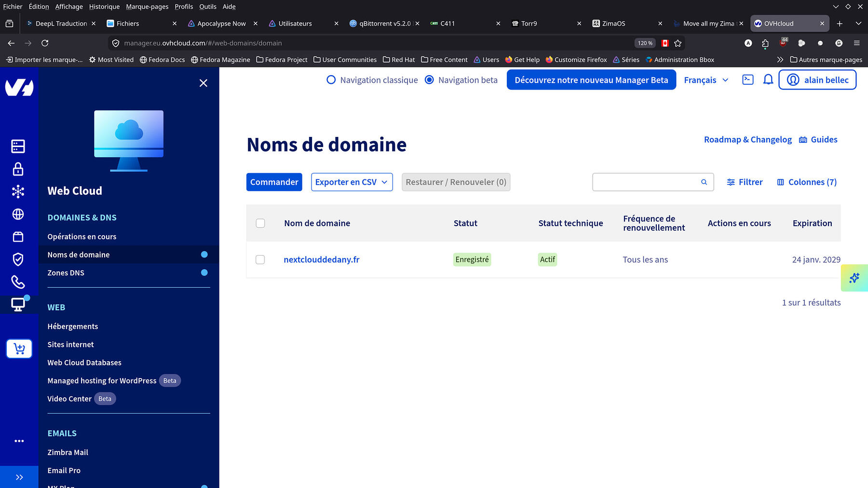Screen dimensions: 868x488
Task: Tick the checkbox for nextclouddedany.fr row
Action: coord(260,259)
